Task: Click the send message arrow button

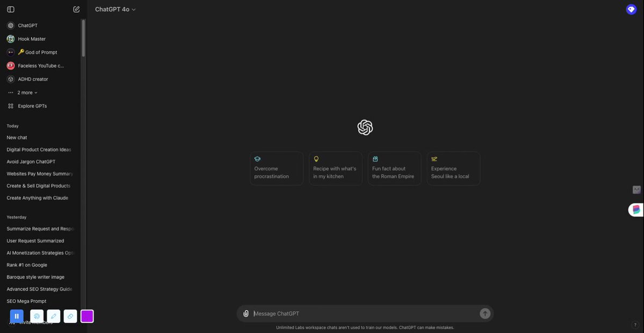Action: coord(485,314)
